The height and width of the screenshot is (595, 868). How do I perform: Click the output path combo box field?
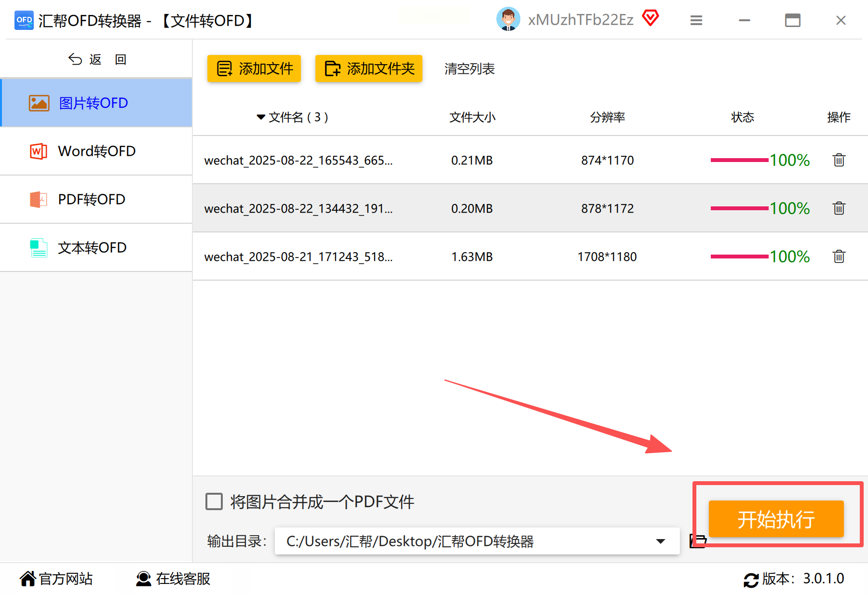point(477,541)
